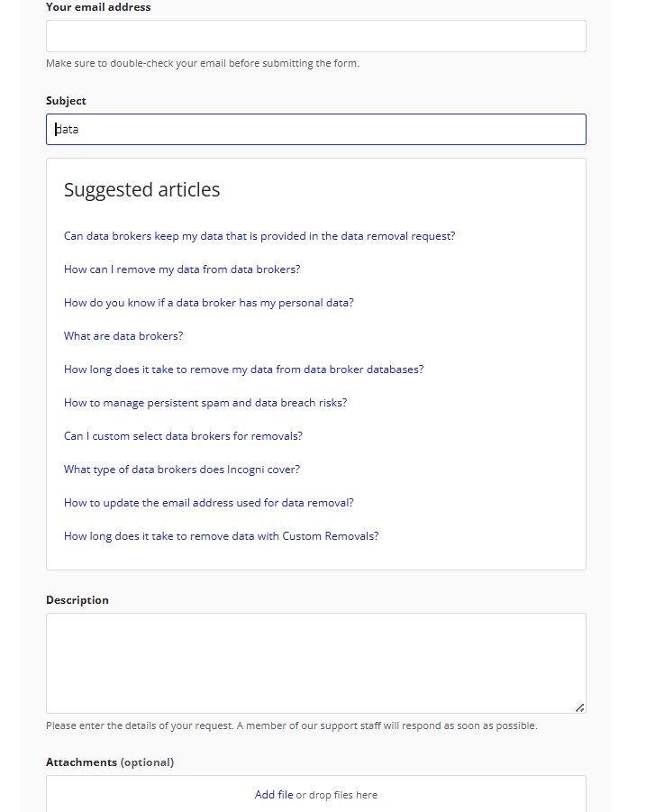Open article about data brokers keeping provided data
Image resolution: width=646 pixels, height=812 pixels.
(259, 235)
